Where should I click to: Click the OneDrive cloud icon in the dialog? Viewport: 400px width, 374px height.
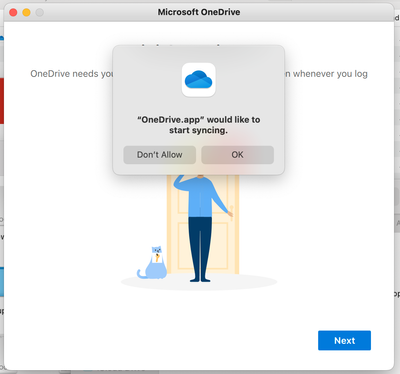pyautogui.click(x=198, y=80)
